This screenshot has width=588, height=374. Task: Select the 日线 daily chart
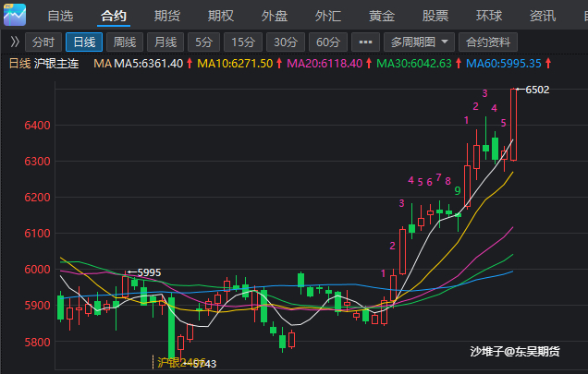tap(84, 42)
